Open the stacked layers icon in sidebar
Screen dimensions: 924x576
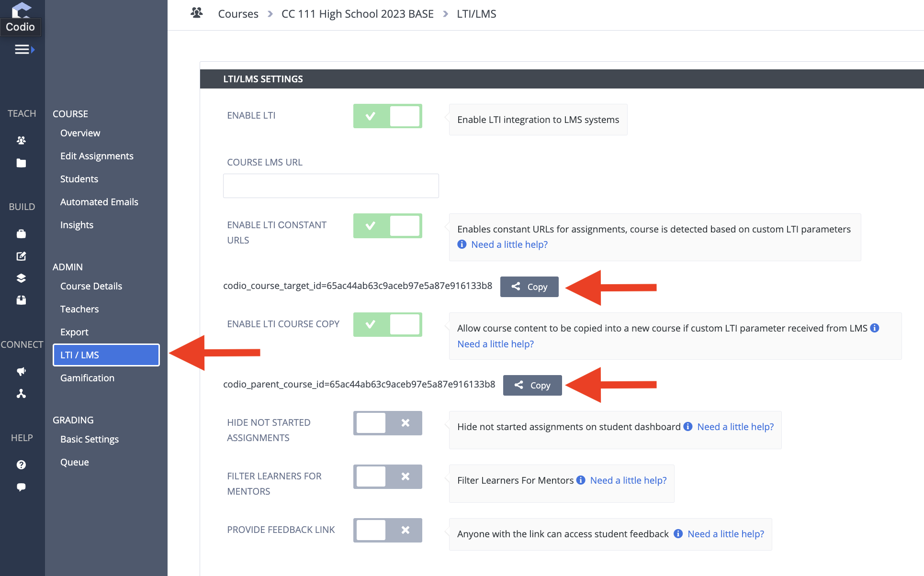pyautogui.click(x=21, y=278)
